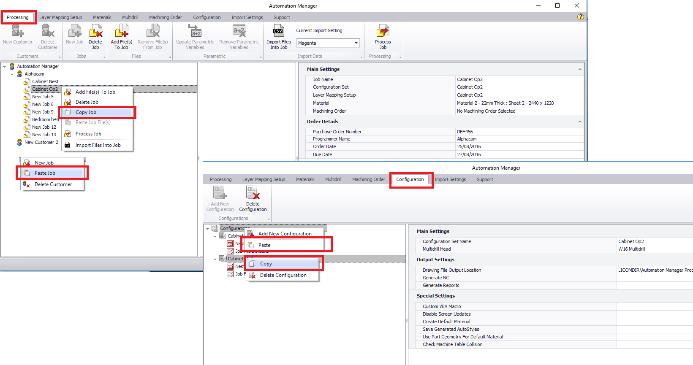693x365 pixels.
Task: Choose New Job in the customer context menu
Action: click(52, 163)
